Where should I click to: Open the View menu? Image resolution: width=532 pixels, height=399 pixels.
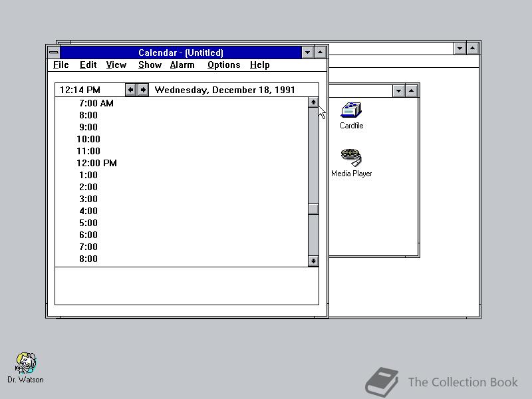pyautogui.click(x=116, y=65)
